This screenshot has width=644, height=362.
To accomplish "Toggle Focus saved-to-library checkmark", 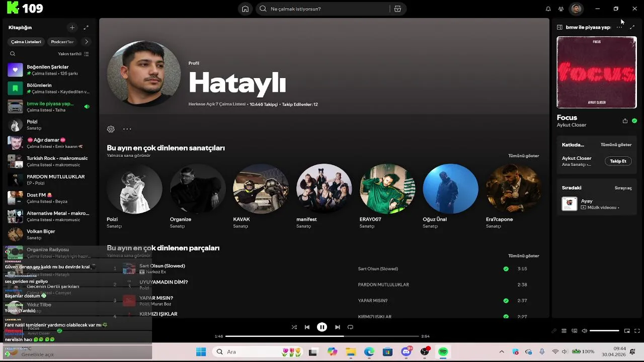I will tap(634, 121).
